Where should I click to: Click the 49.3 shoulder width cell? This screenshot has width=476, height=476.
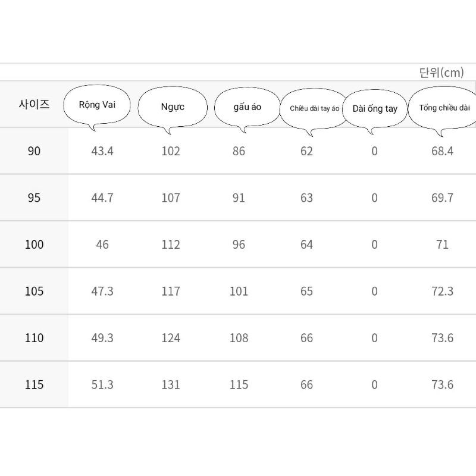point(102,338)
